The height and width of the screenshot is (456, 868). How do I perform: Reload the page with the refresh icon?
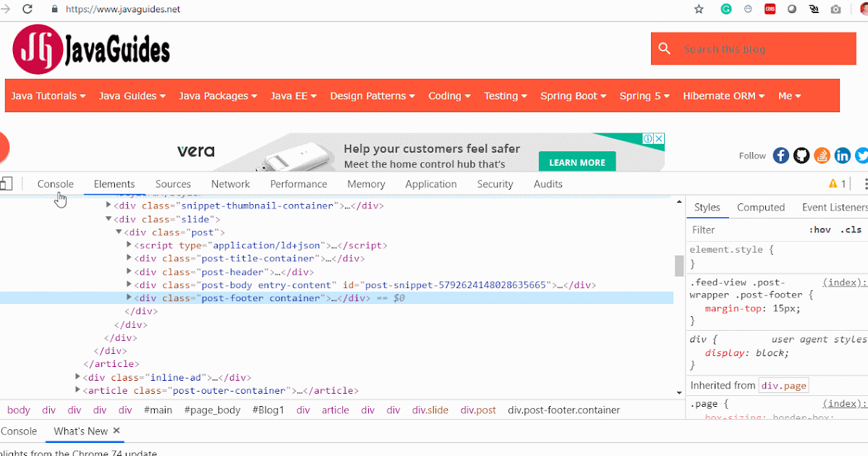pyautogui.click(x=27, y=9)
